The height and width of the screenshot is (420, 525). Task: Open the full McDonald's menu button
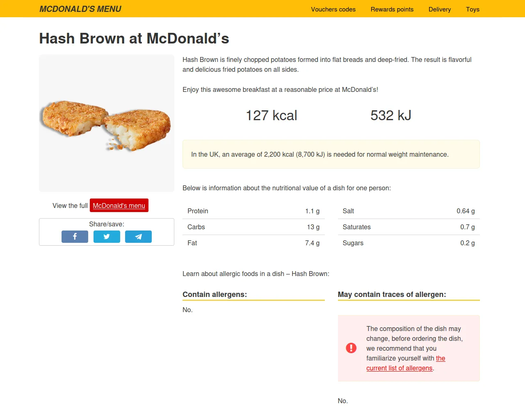[x=119, y=205]
